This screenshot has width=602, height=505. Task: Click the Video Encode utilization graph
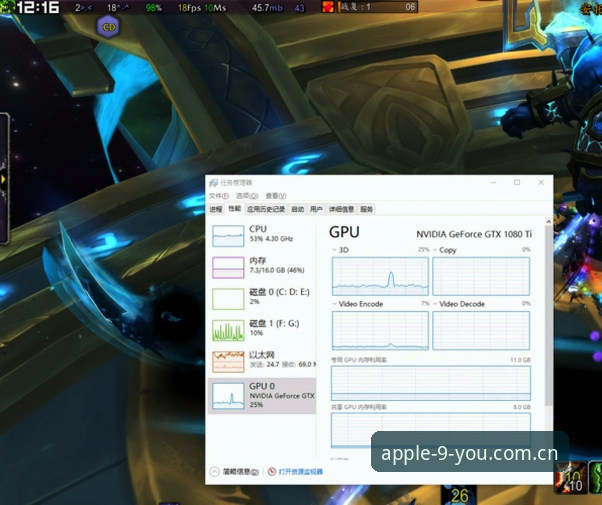click(380, 330)
